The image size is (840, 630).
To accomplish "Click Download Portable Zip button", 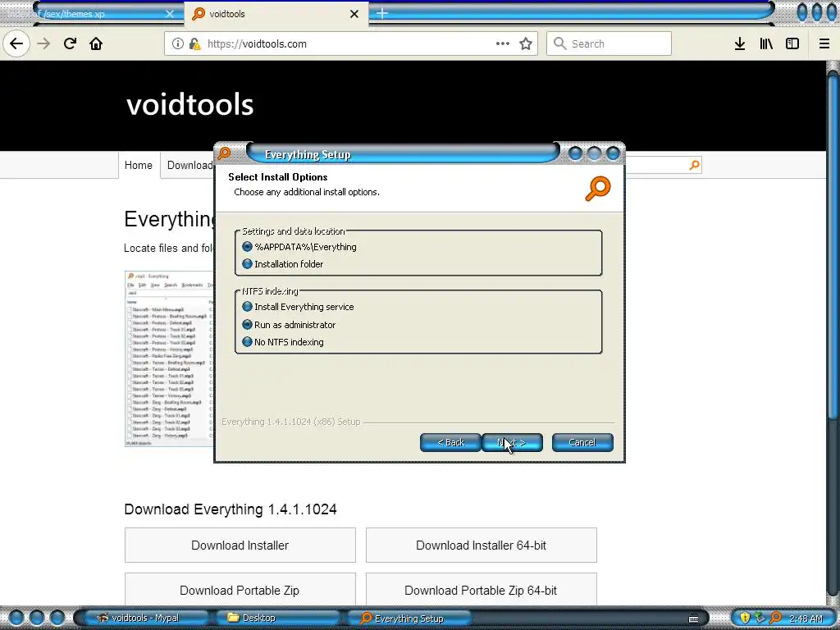I will point(240,589).
